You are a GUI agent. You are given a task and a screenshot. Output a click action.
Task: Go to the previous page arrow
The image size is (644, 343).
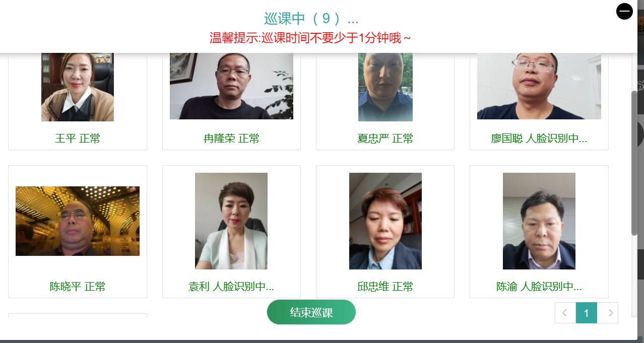[565, 313]
